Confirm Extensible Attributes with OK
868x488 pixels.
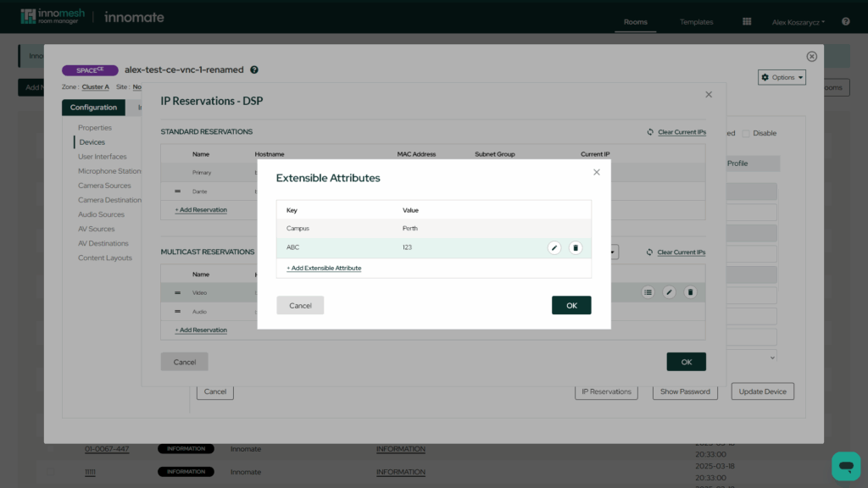coord(571,305)
